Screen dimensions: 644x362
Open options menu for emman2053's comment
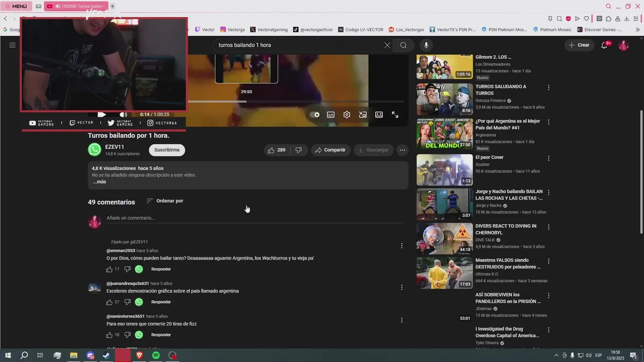(x=401, y=246)
